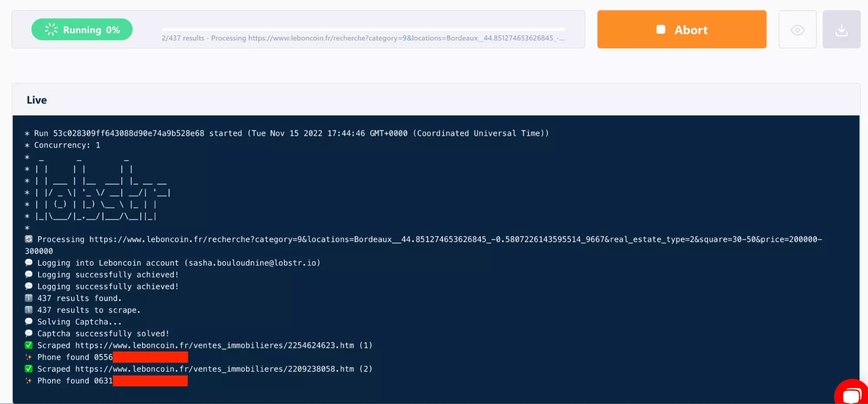The image size is (868, 404).
Task: Click the spinner icon in Running badge
Action: 51,30
